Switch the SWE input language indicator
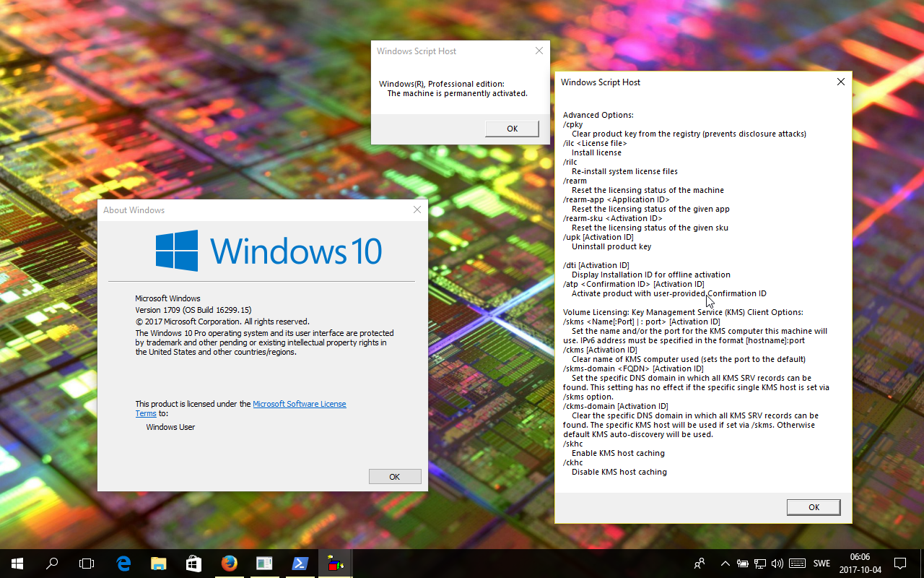This screenshot has height=578, width=924. point(821,564)
